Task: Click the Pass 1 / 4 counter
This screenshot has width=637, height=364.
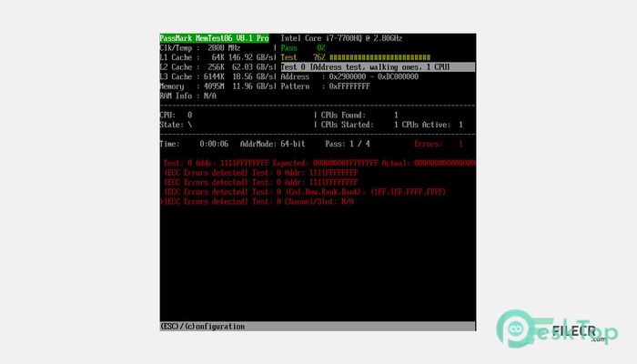Action: (x=348, y=144)
